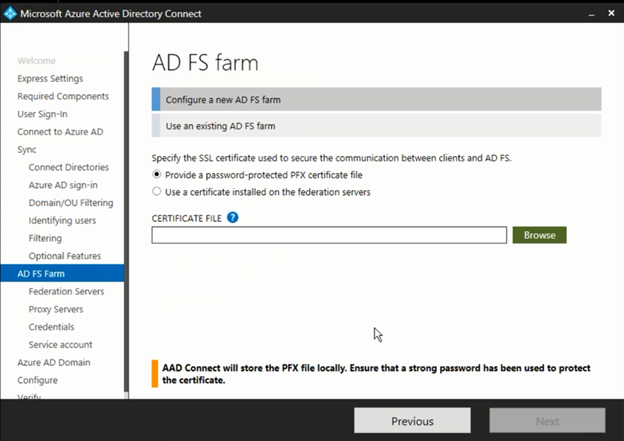The image size is (624, 441).
Task: Focus the Certificate File input field
Action: (x=329, y=235)
